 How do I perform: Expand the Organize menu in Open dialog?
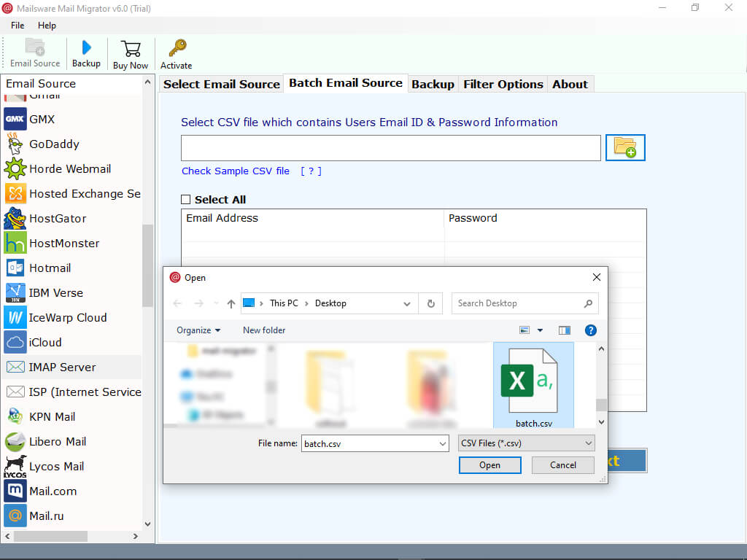pyautogui.click(x=198, y=330)
